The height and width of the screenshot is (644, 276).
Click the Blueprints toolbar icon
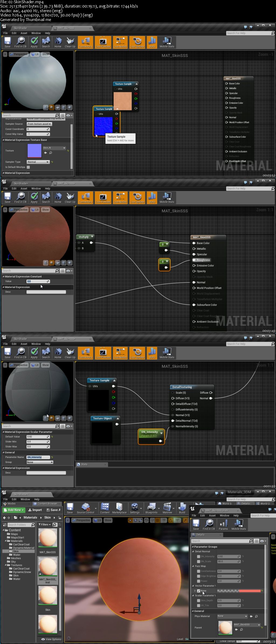click(151, 508)
